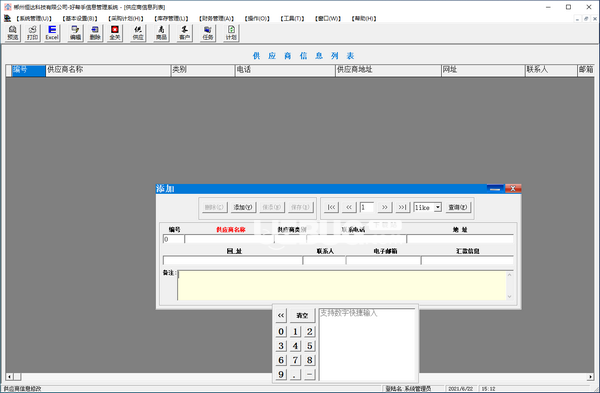Open the 任务 task toolbar icon
Viewport: 600px width, 393px height.
click(x=208, y=33)
